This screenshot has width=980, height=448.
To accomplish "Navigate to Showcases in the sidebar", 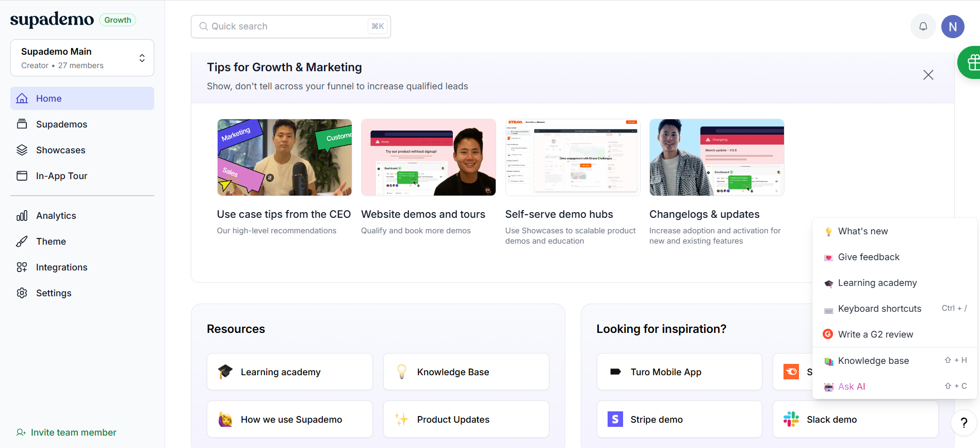I will click(x=60, y=150).
